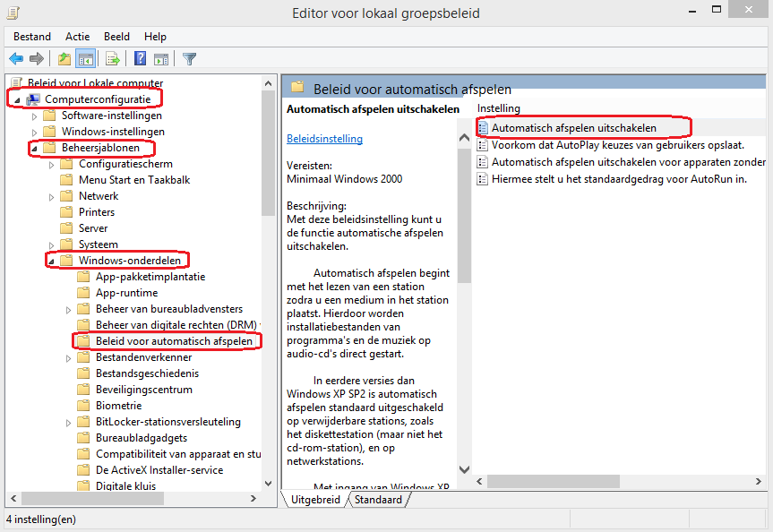The width and height of the screenshot is (773, 532).
Task: Select De ActiveX Installer-service folder
Action: [159, 470]
